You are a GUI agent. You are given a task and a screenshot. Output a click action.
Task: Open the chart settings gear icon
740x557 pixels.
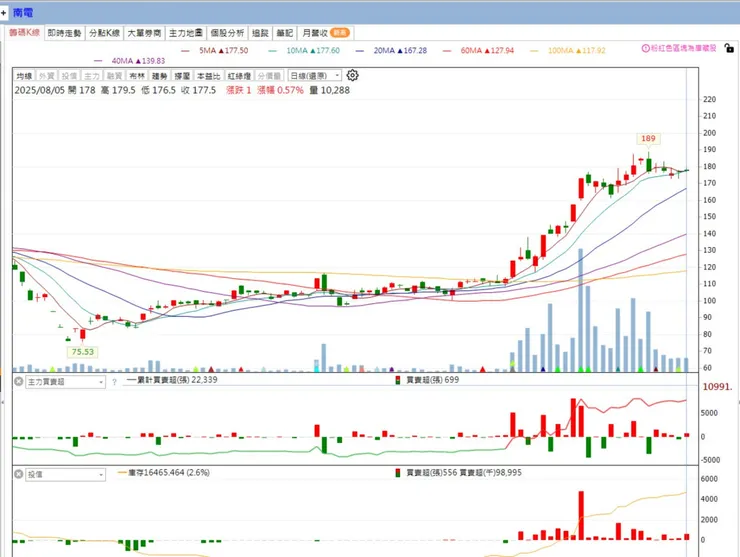[352, 76]
